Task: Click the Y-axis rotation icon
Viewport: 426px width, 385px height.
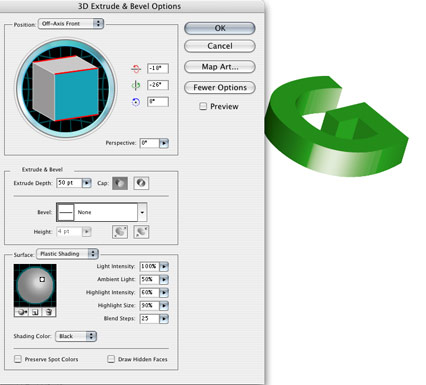Action: tap(136, 86)
